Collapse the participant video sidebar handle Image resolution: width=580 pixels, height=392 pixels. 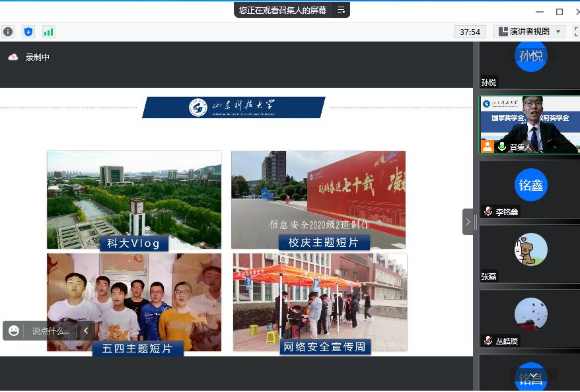click(468, 222)
